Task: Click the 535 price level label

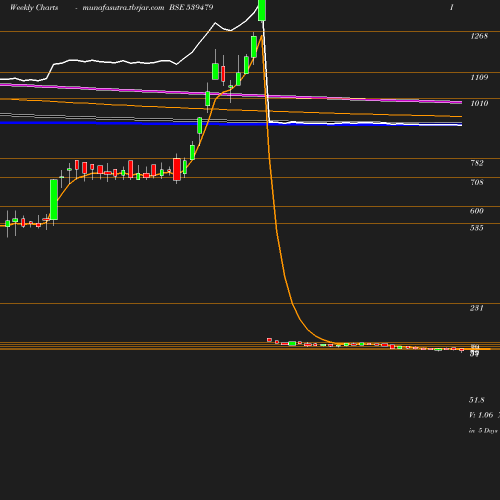Action: (477, 228)
